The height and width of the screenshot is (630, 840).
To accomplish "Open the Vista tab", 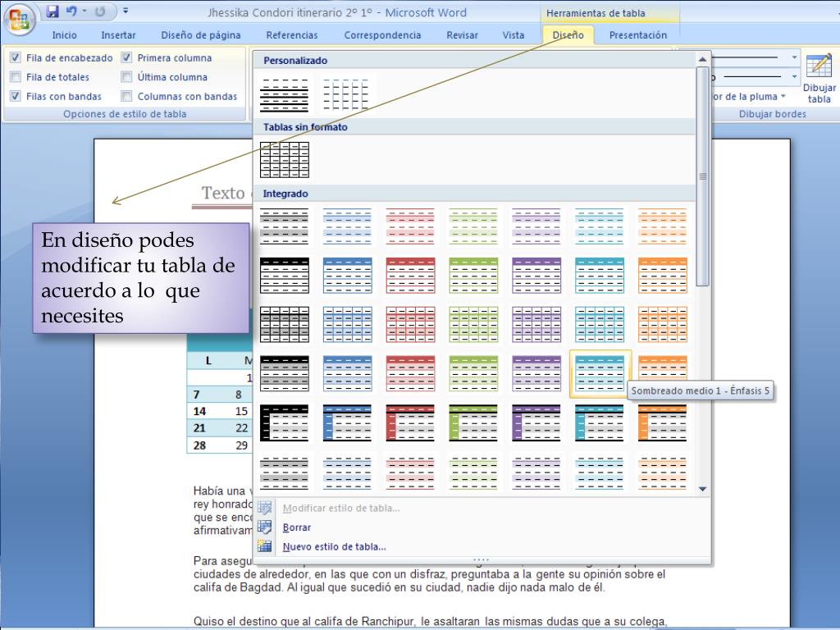I will point(514,34).
